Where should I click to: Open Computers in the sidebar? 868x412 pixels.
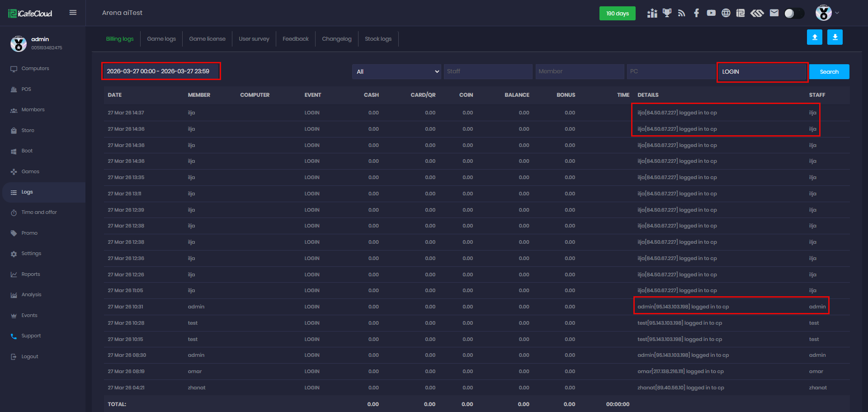[x=35, y=69]
